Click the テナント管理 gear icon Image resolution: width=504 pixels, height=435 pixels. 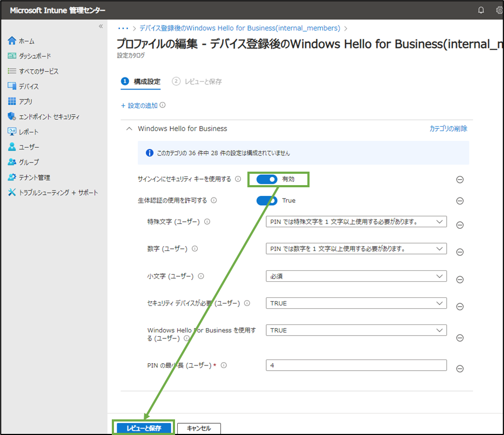tap(12, 177)
